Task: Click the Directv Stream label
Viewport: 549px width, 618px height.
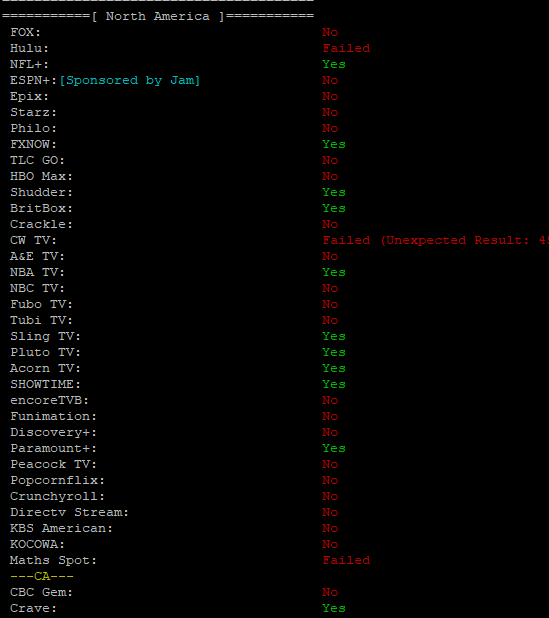Action: (69, 512)
